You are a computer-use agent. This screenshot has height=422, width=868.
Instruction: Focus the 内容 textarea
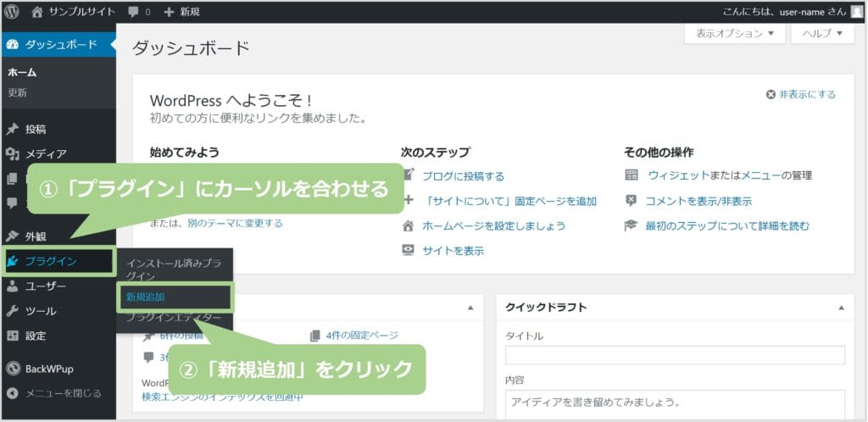(x=676, y=406)
